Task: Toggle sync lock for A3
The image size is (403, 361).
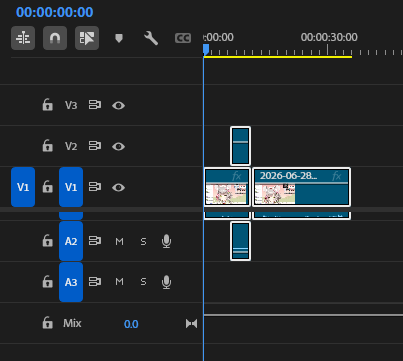Action: click(95, 282)
